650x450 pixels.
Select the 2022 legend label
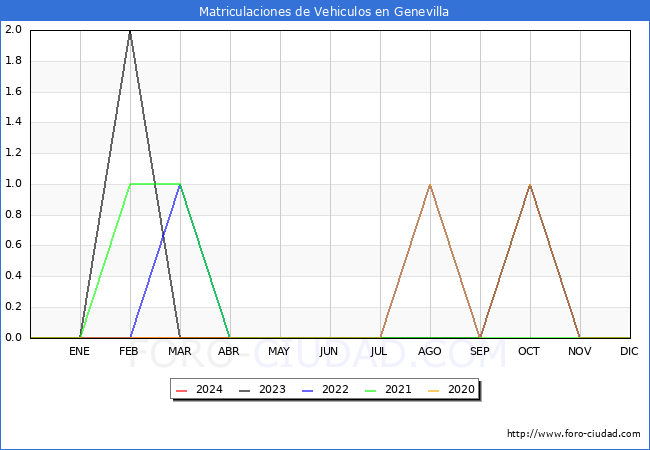[x=335, y=390]
